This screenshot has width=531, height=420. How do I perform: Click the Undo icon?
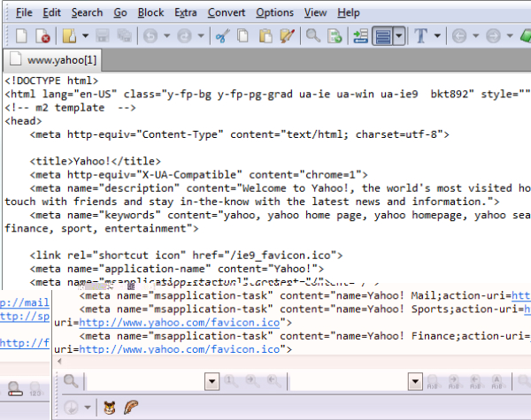150,35
